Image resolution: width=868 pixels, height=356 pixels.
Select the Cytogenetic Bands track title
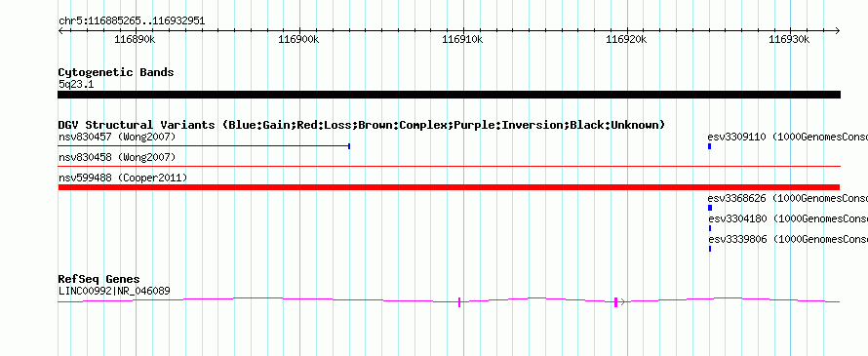tap(116, 72)
